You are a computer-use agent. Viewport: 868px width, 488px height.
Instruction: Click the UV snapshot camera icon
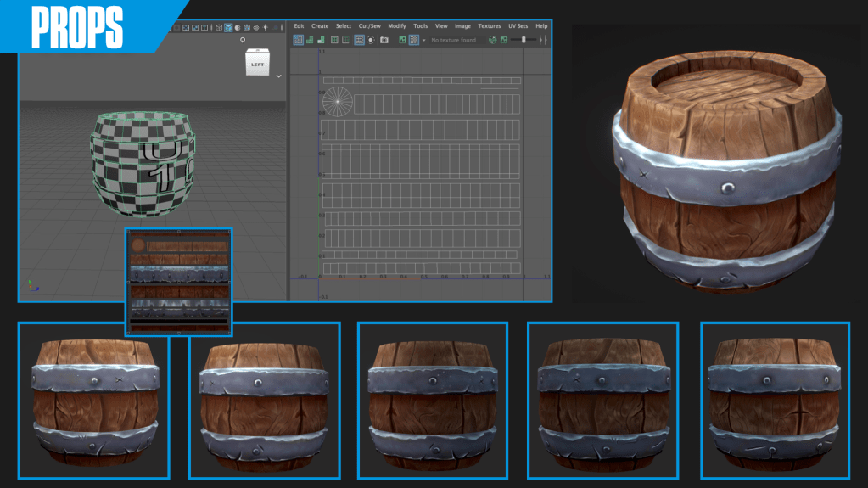(x=384, y=40)
